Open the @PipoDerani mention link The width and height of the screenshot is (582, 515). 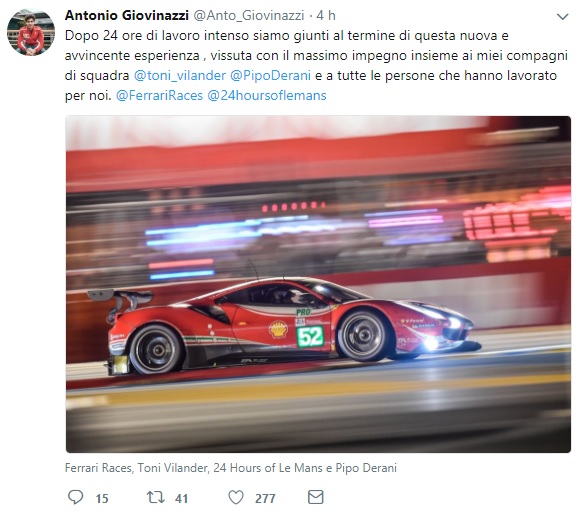pos(271,75)
